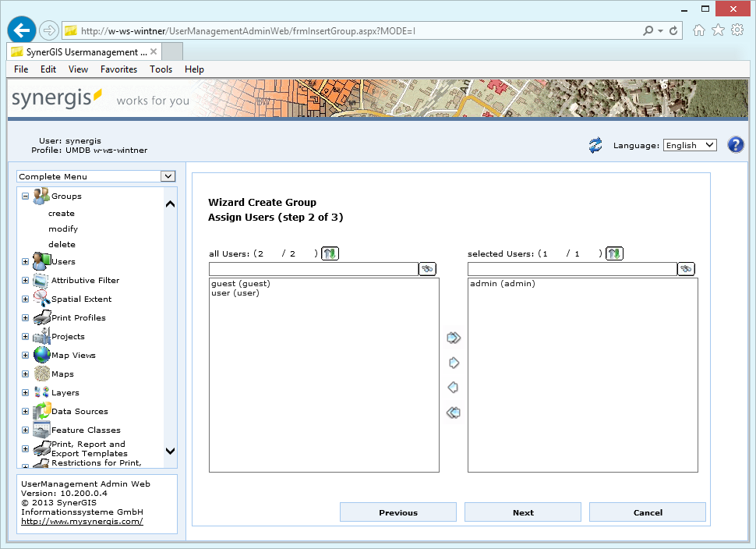The image size is (756, 549).
Task: Click the remove all users left icon
Action: (x=453, y=413)
